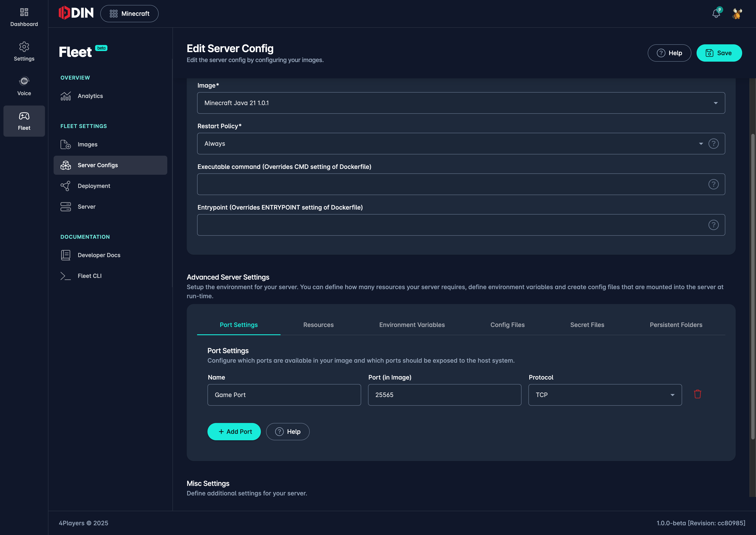Click the Misc Settings heading
Screen dimensions: 756x535
208,483
